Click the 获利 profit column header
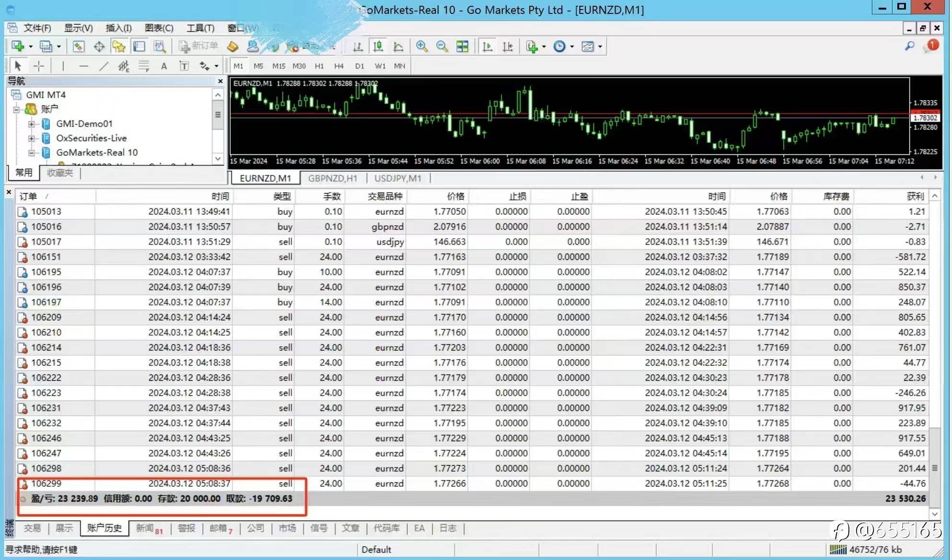Screen dimensions: 952x560 click(915, 196)
